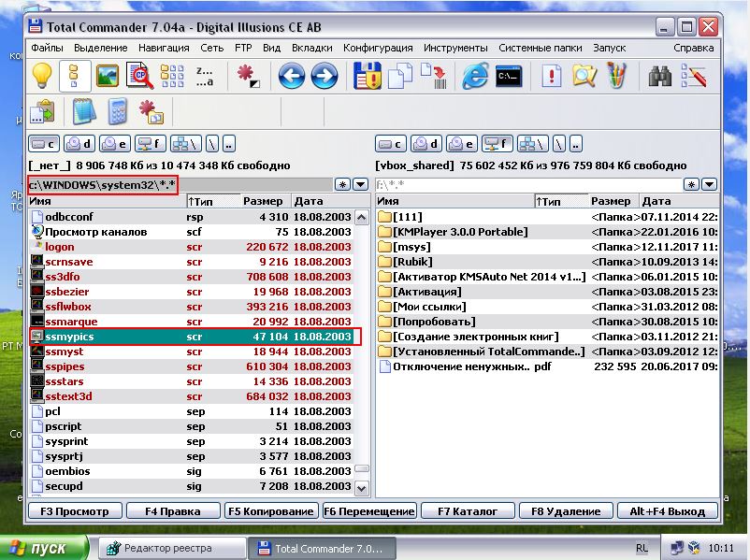Click the left panel scrollbar down arrow
Viewport: 750px width, 560px height.
coord(362,488)
